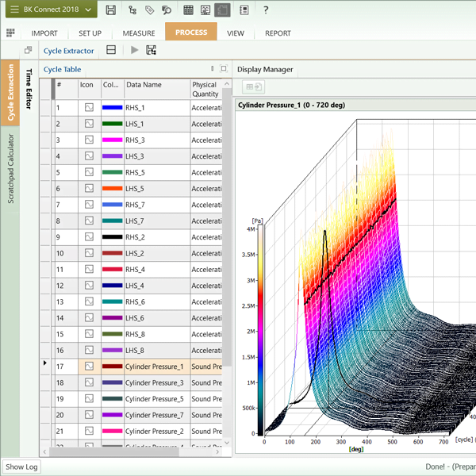Viewport: 476px width, 476px height.
Task: Click the graph icon in RHS_1 row
Action: [x=89, y=107]
